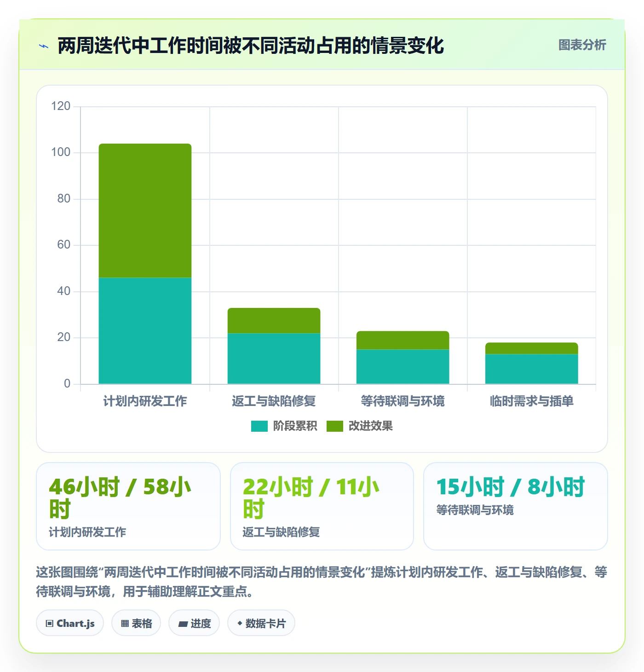This screenshot has height=672, width=644.
Task: Select the 表格 tag chip
Action: [136, 623]
